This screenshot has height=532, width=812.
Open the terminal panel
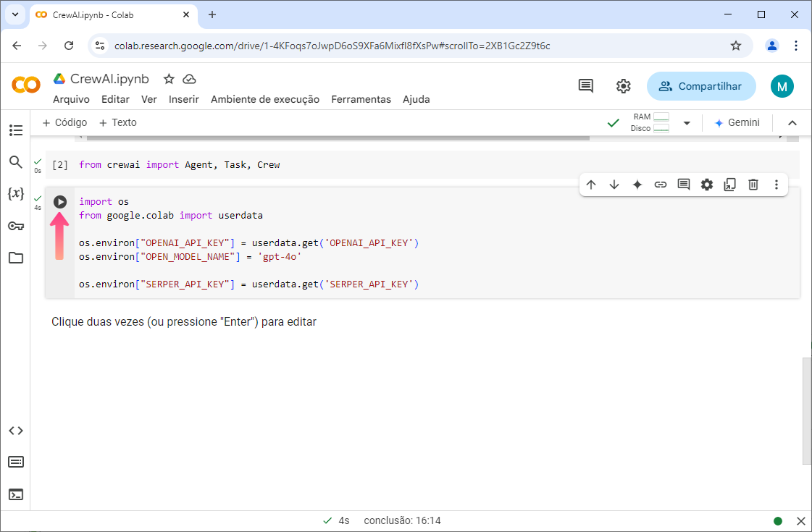click(x=16, y=495)
